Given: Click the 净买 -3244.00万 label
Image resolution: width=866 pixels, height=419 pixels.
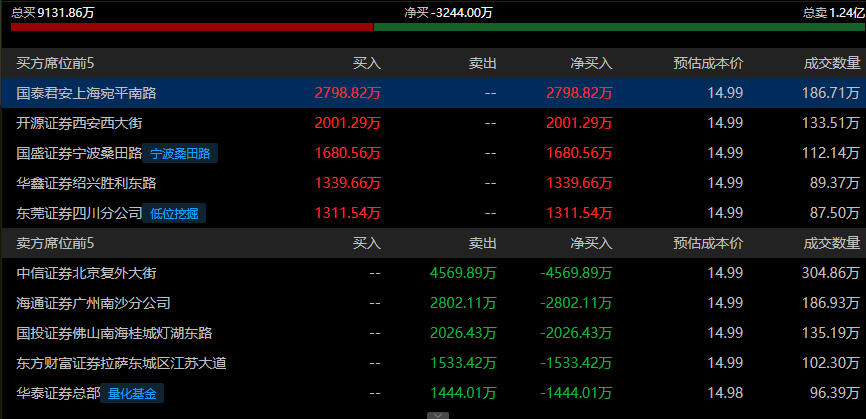Looking at the screenshot, I should (448, 13).
